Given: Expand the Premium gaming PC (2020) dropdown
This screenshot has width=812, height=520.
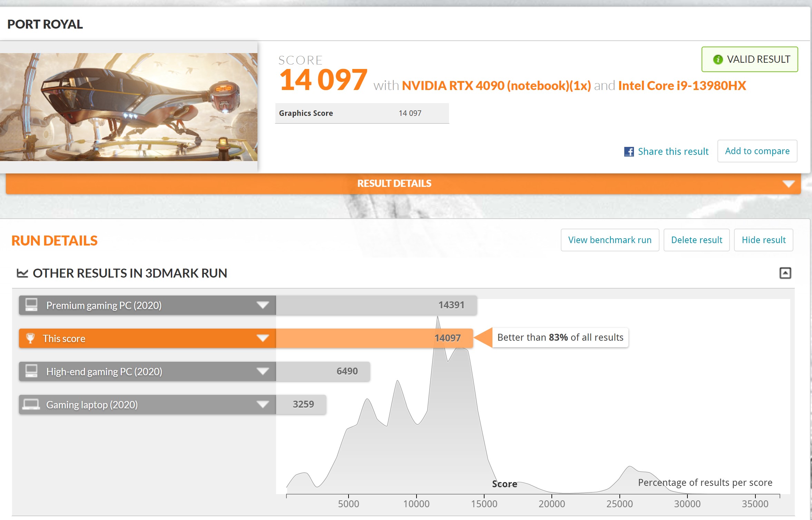Looking at the screenshot, I should click(263, 305).
